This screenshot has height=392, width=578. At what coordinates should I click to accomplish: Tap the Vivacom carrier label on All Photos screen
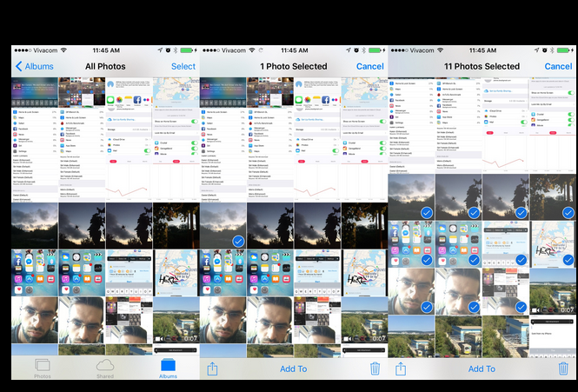[45, 50]
